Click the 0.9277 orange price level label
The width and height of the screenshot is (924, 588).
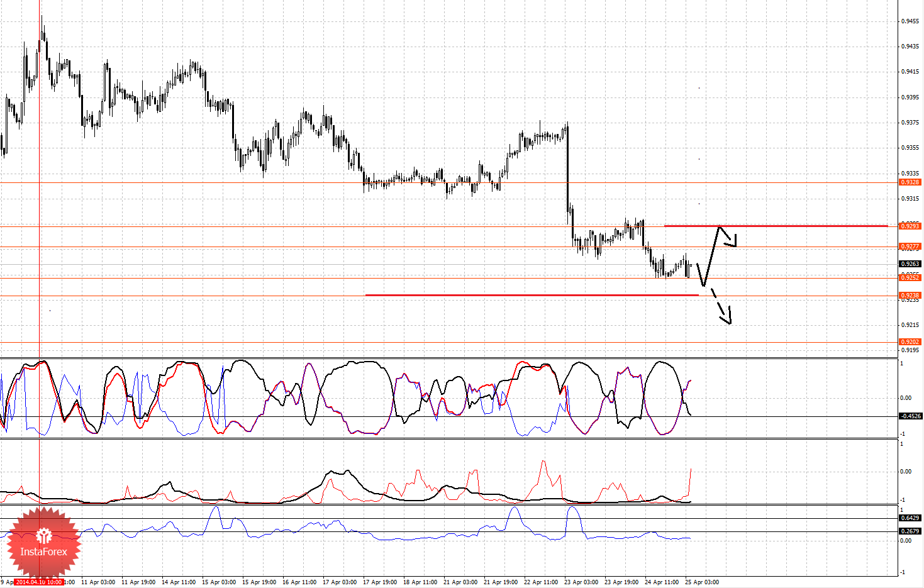[910, 247]
